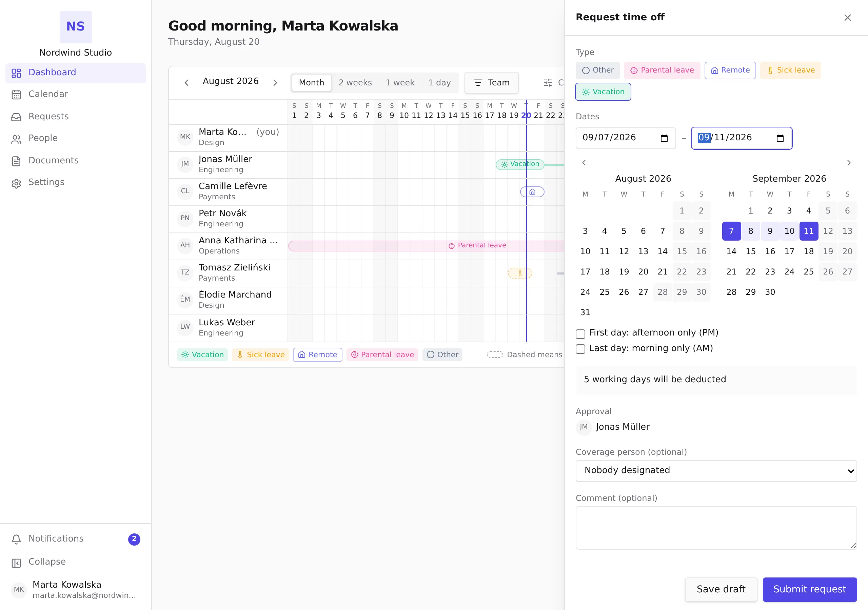Screen dimensions: 868x610
Task: Select Other as time off type
Action: tap(598, 70)
